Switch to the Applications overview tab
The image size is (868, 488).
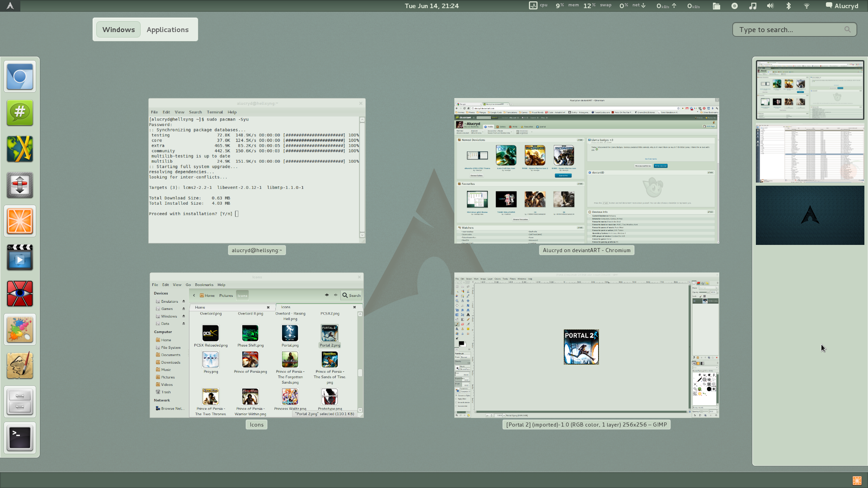167,29
